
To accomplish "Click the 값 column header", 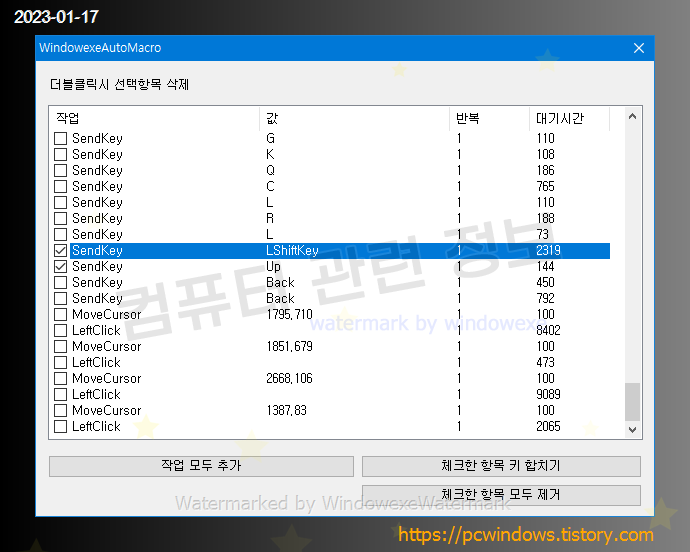I will click(355, 118).
